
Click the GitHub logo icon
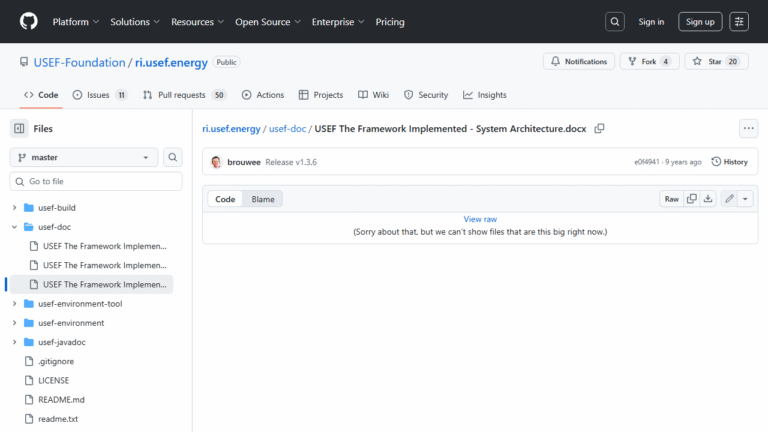27,21
